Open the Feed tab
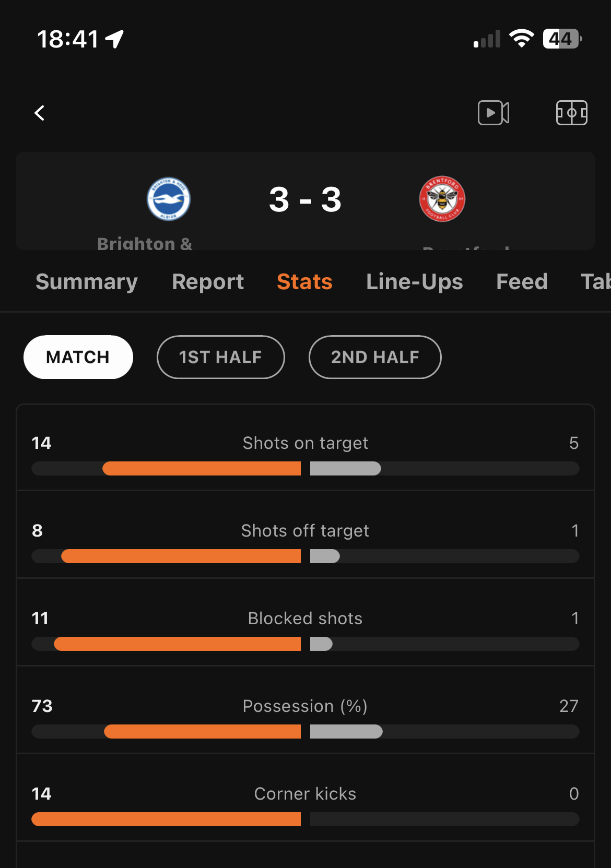This screenshot has width=611, height=868. (522, 282)
